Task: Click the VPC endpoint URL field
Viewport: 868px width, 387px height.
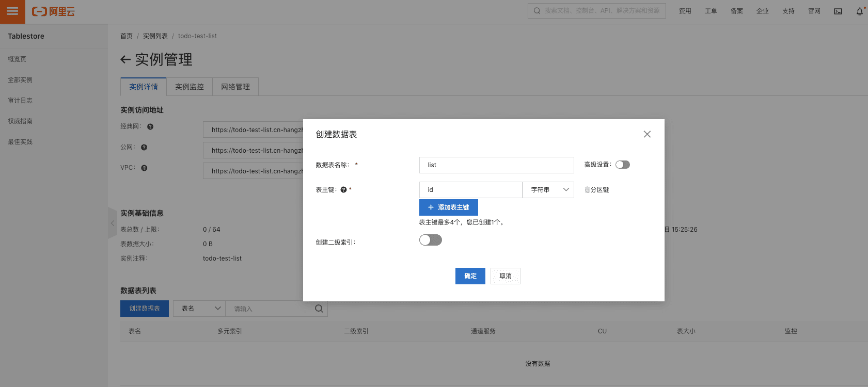Action: point(253,171)
